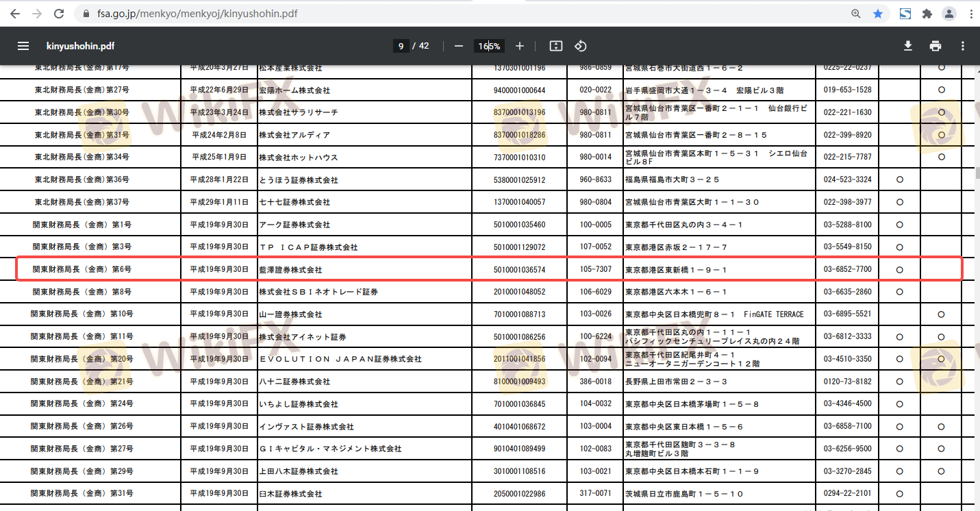Open Chrome three-dot browser menu
Viewport: 980px width, 511px height.
point(969,14)
